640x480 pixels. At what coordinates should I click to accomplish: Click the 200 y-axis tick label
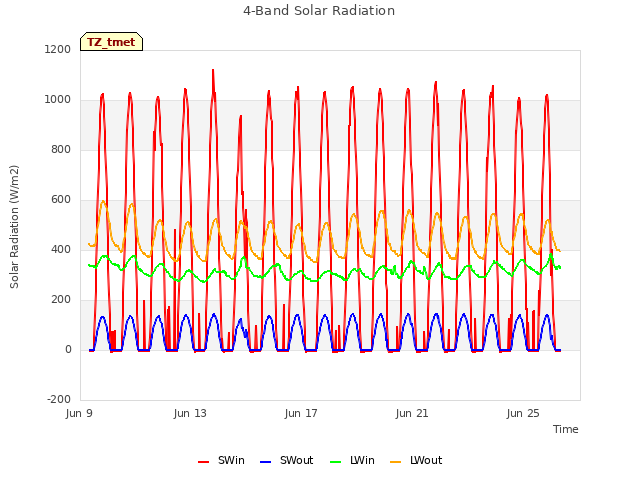point(61,300)
